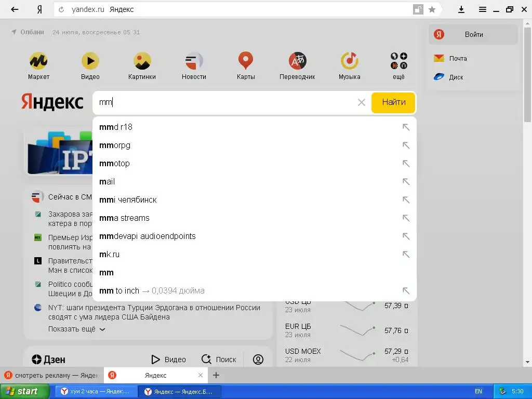Open Windows start menu
Viewport: 532px width, 399px height.
pos(24,391)
